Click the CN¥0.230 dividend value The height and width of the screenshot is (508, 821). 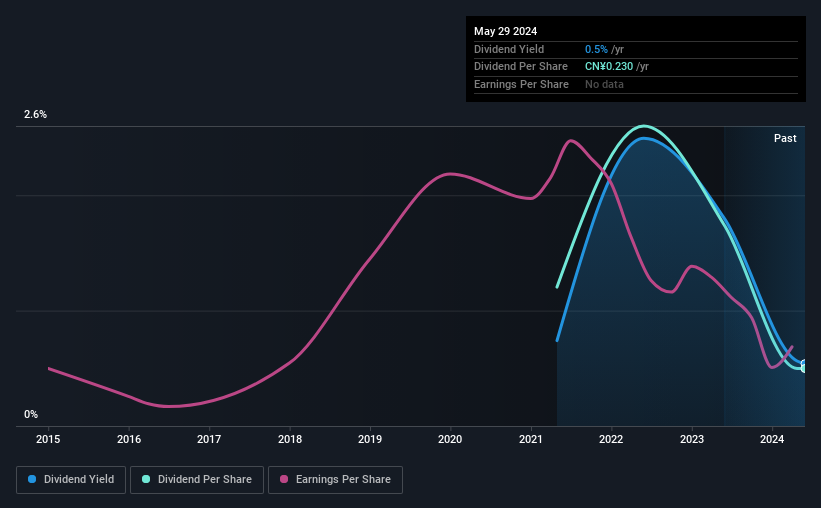tap(609, 67)
